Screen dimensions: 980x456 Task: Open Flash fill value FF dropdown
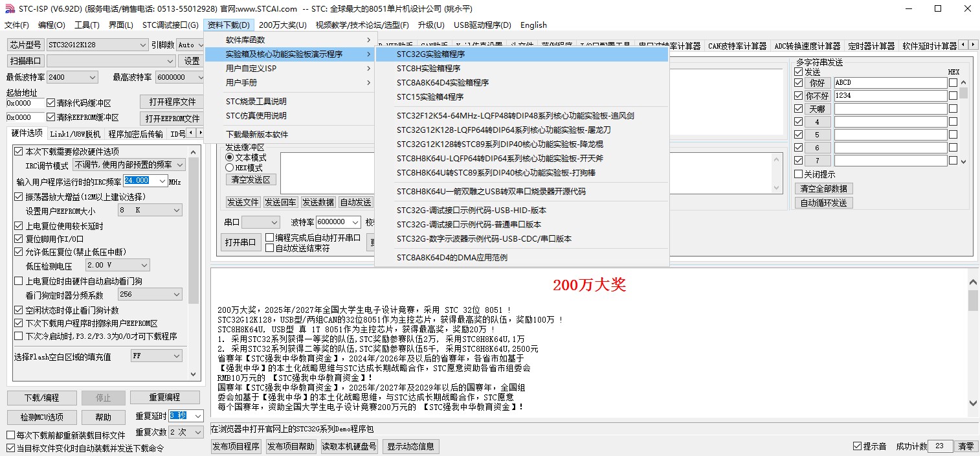pos(156,356)
